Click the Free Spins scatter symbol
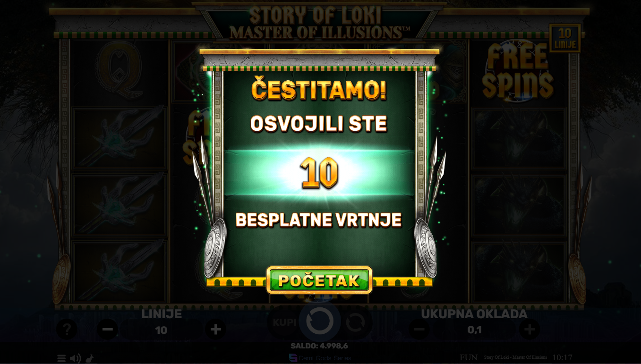The width and height of the screenshot is (641, 364). pos(517,70)
